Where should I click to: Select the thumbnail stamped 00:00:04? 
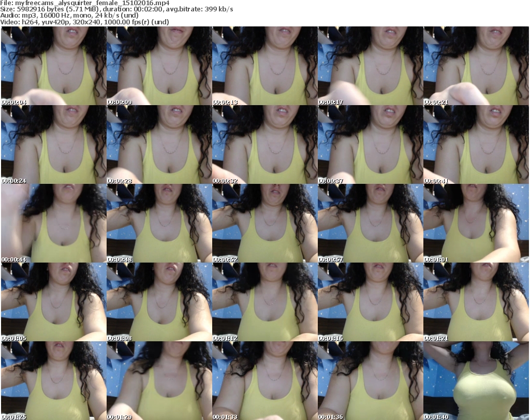tap(54, 66)
